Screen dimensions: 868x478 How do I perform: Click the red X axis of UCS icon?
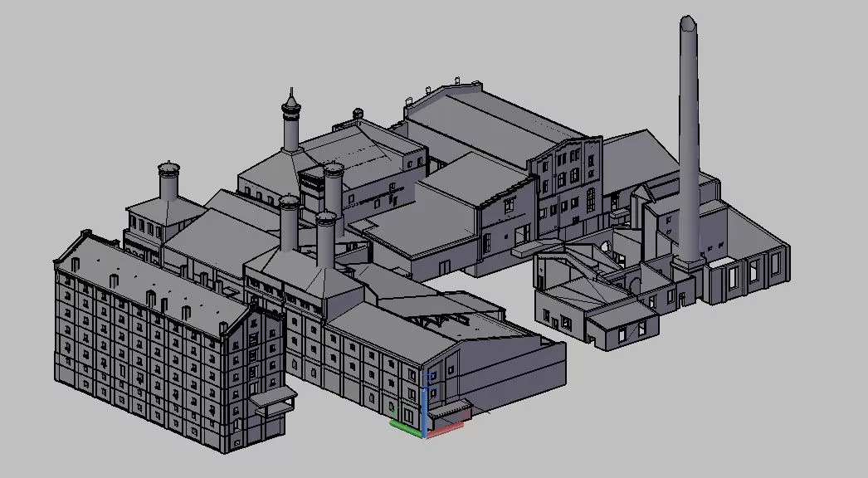click(445, 429)
